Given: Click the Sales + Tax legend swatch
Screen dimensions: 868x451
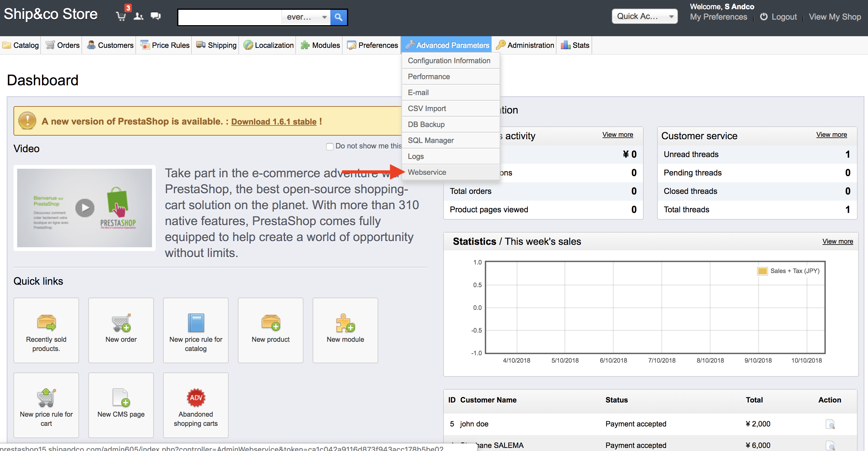Looking at the screenshot, I should pyautogui.click(x=762, y=271).
